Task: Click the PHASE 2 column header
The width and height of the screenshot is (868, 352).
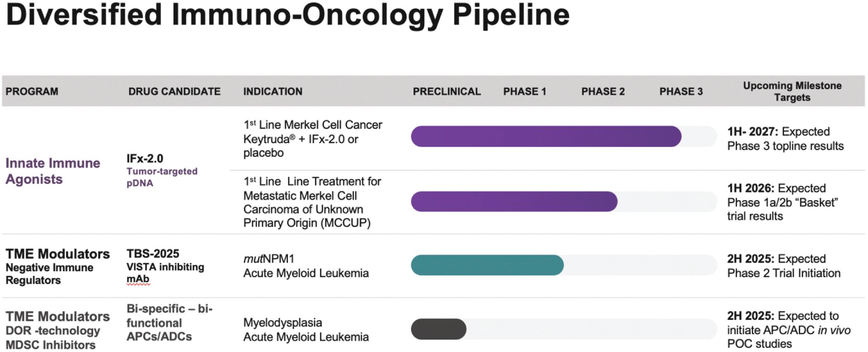Action: pos(603,91)
